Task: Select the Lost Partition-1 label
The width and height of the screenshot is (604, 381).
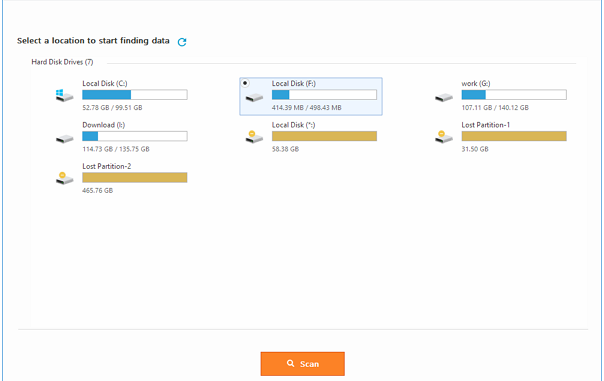Action: pos(485,125)
